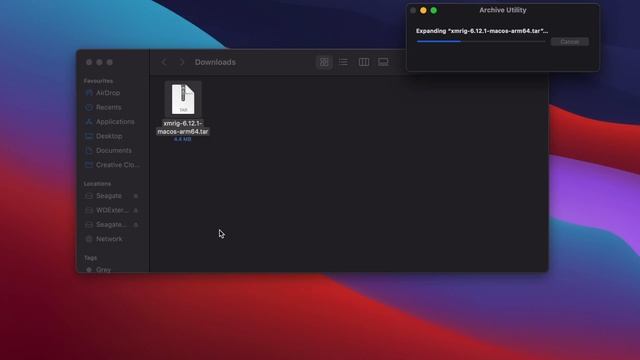The height and width of the screenshot is (360, 640).
Task: Go forward in Finder history
Action: point(182,62)
